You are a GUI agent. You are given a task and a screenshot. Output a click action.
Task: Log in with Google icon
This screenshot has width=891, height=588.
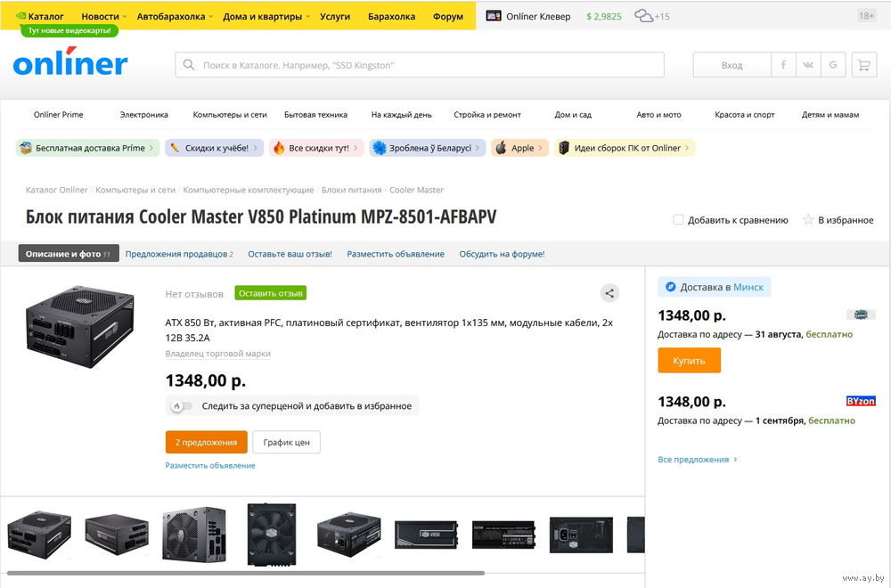click(833, 65)
